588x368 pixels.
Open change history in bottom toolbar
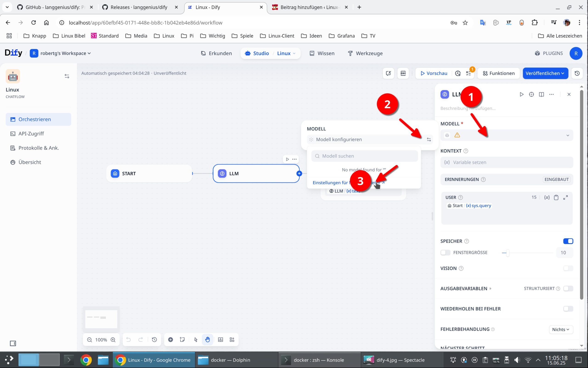click(x=154, y=339)
